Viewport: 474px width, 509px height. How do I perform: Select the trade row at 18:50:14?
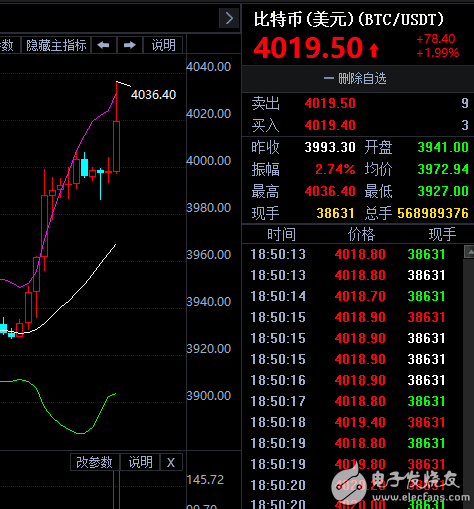[x=352, y=296]
